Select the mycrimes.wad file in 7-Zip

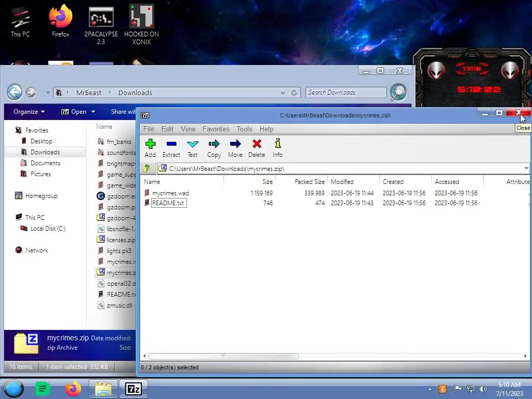pyautogui.click(x=170, y=193)
